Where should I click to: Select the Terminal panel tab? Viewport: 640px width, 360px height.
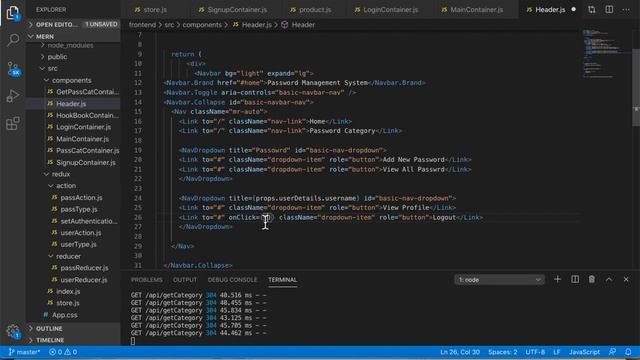click(x=282, y=280)
